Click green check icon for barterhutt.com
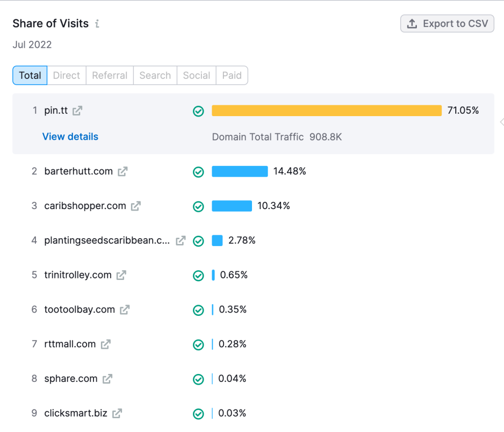 point(198,172)
